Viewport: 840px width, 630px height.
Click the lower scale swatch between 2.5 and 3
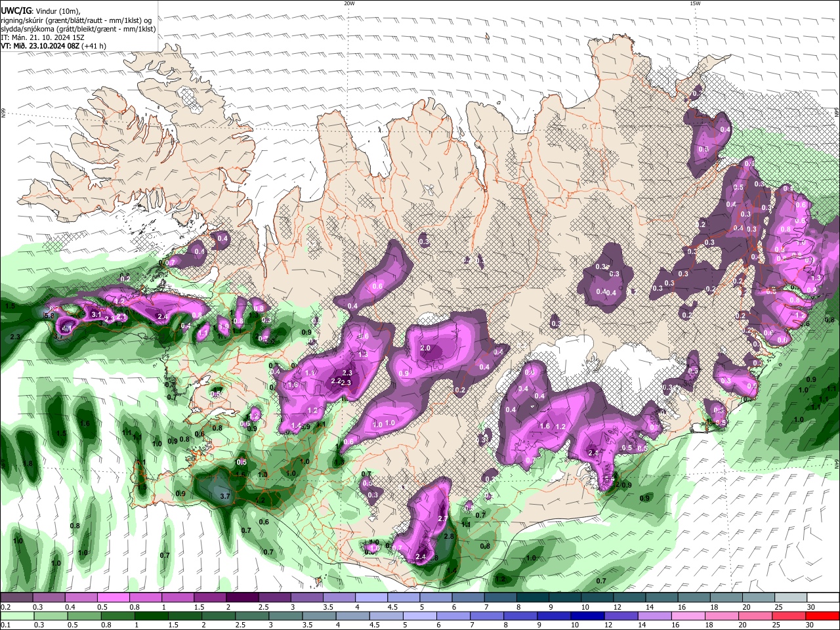253,616
